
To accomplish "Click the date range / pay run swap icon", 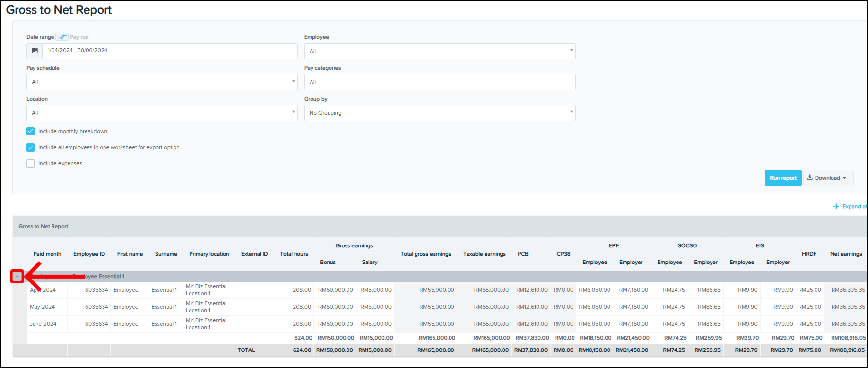I will tap(62, 37).
